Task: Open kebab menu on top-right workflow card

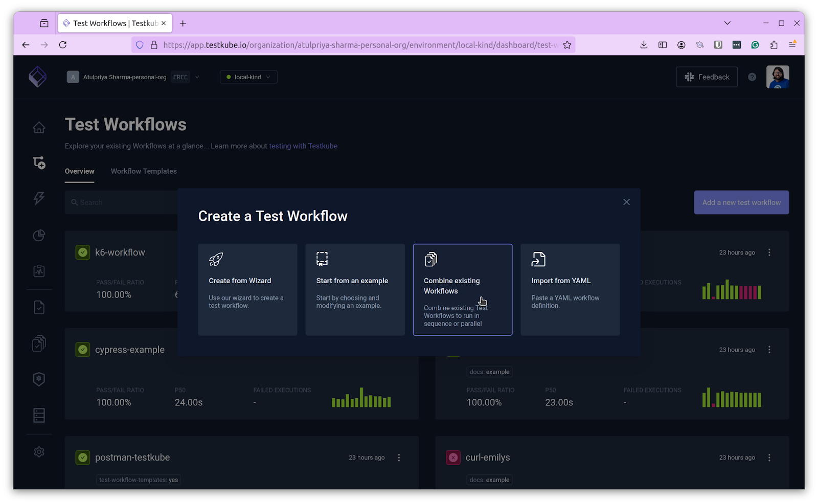Action: (x=769, y=253)
